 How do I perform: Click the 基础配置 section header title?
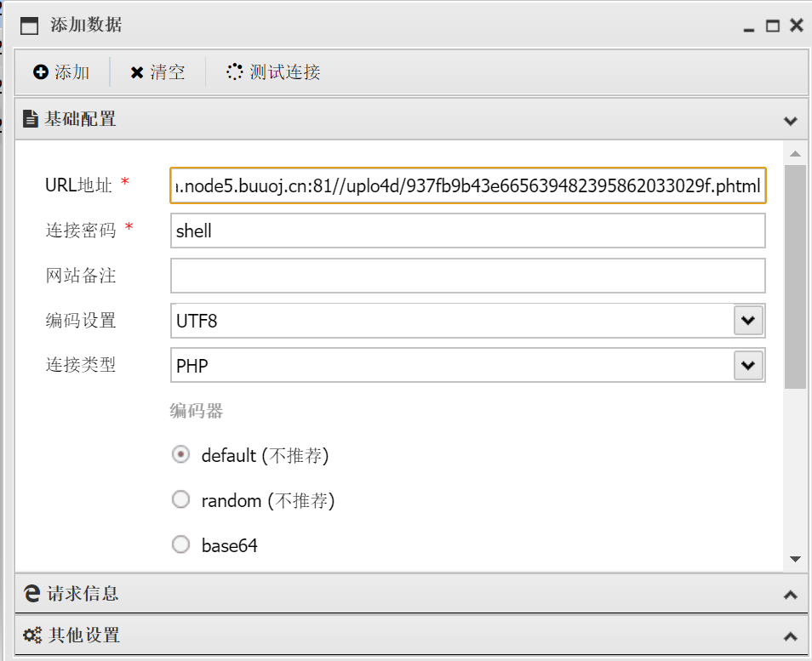click(x=80, y=118)
